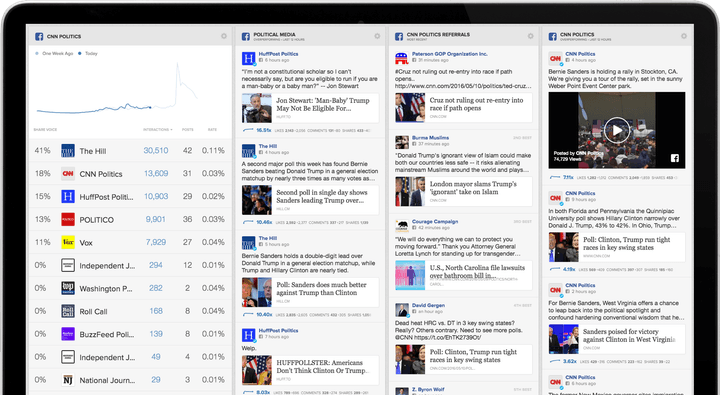Click The Hill logo in leaderboard
Image resolution: width=720 pixels, height=395 pixels.
point(68,151)
